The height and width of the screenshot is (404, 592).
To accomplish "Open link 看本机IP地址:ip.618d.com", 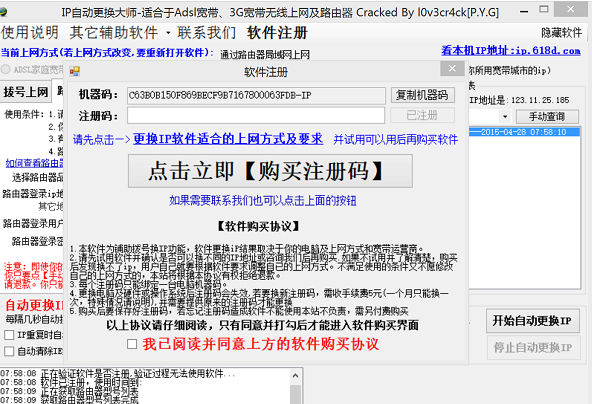I will (511, 51).
